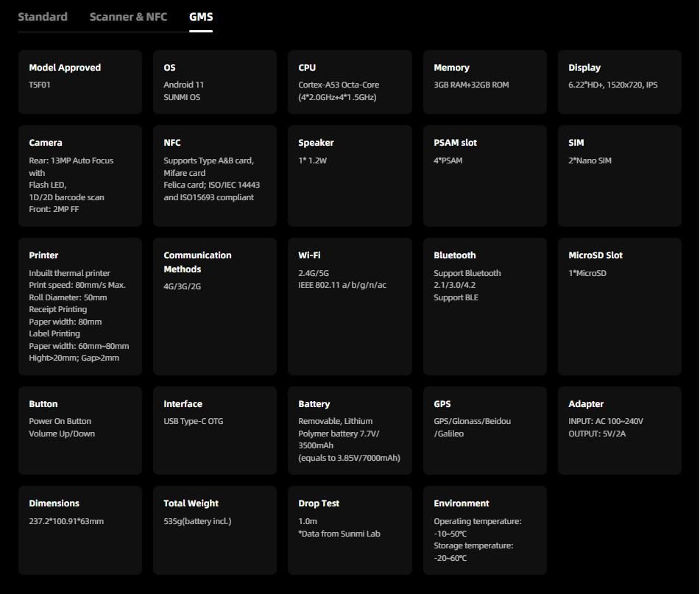700x594 pixels.
Task: Click the Model Approved spec card
Action: [x=79, y=82]
